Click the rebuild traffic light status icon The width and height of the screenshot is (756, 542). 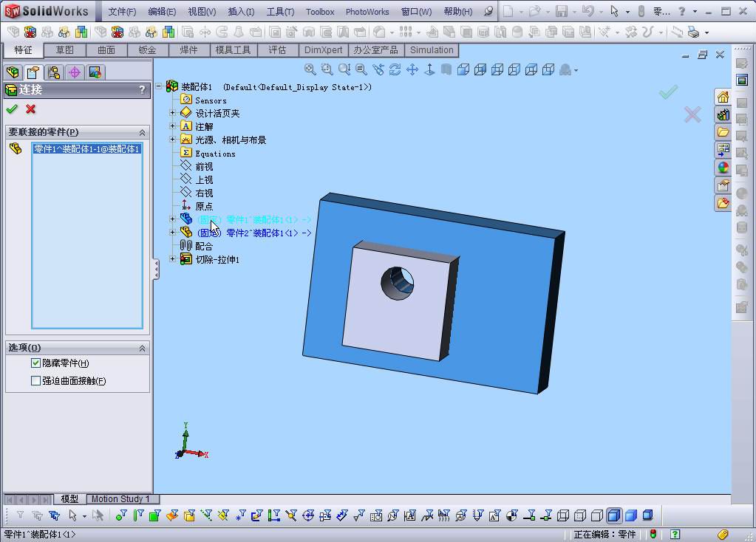(x=653, y=535)
